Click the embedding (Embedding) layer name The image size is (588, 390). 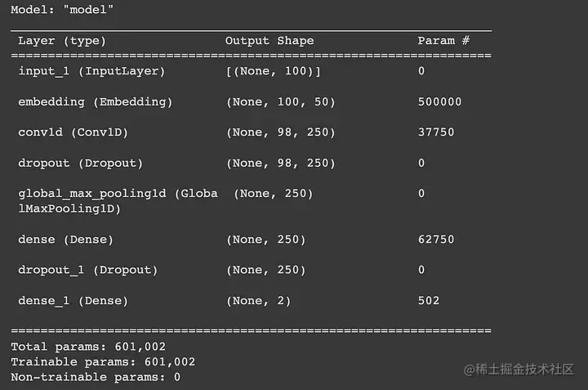(95, 102)
